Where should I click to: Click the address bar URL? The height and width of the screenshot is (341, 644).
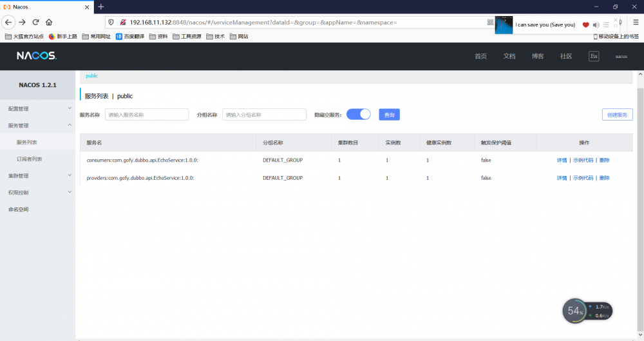click(263, 22)
